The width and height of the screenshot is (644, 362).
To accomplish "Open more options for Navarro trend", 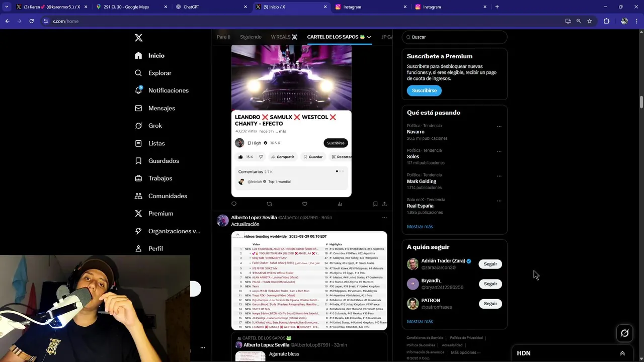I will (499, 127).
